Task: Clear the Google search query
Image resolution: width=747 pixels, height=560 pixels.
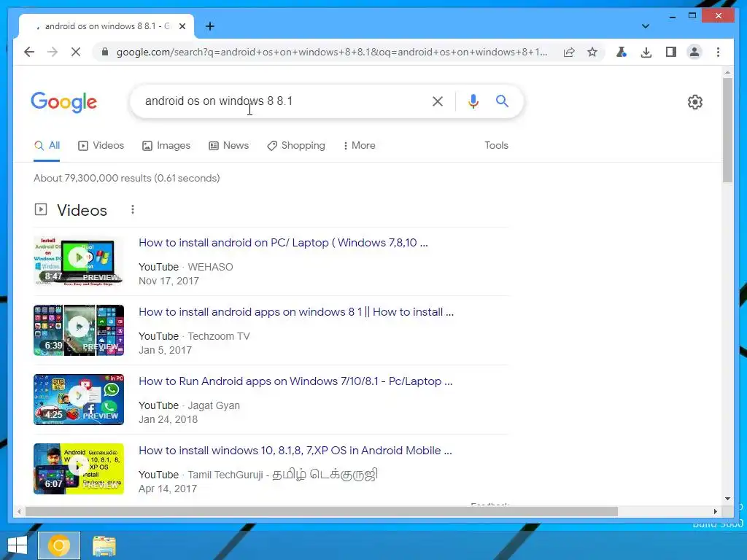Action: tap(438, 101)
